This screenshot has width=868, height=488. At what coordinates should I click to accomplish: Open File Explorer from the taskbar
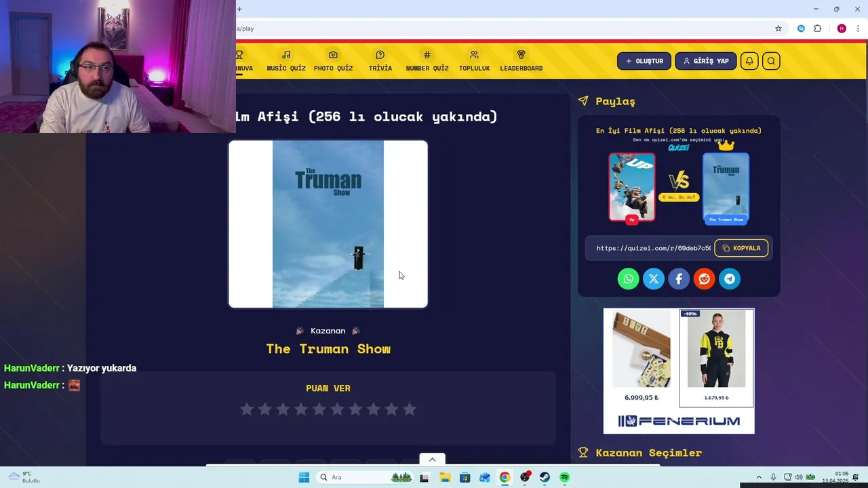pyautogui.click(x=445, y=477)
